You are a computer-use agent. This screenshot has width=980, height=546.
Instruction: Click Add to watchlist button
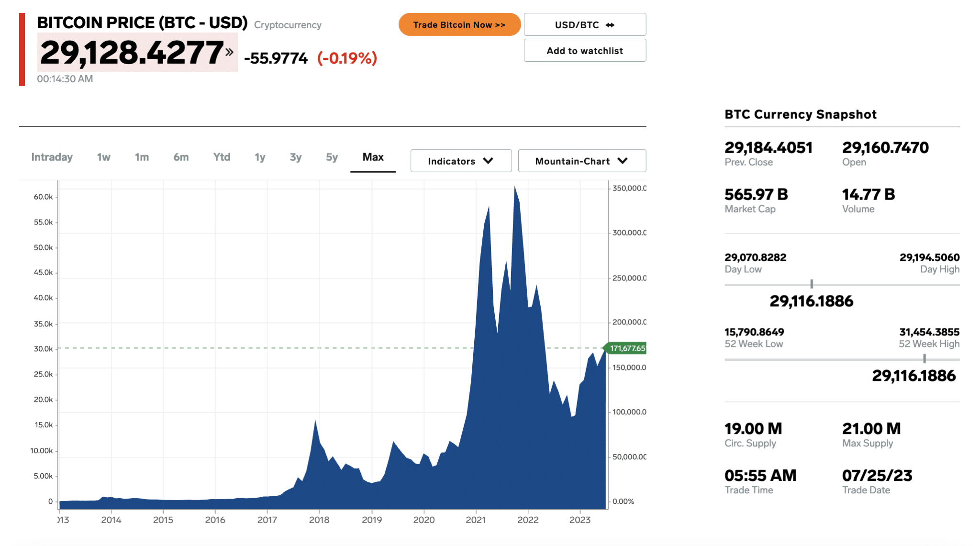[585, 51]
